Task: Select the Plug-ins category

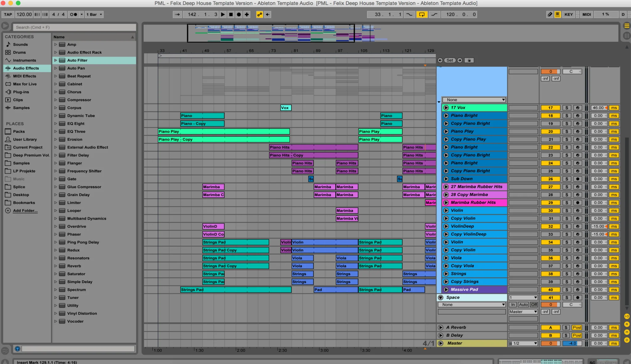Action: click(x=21, y=92)
